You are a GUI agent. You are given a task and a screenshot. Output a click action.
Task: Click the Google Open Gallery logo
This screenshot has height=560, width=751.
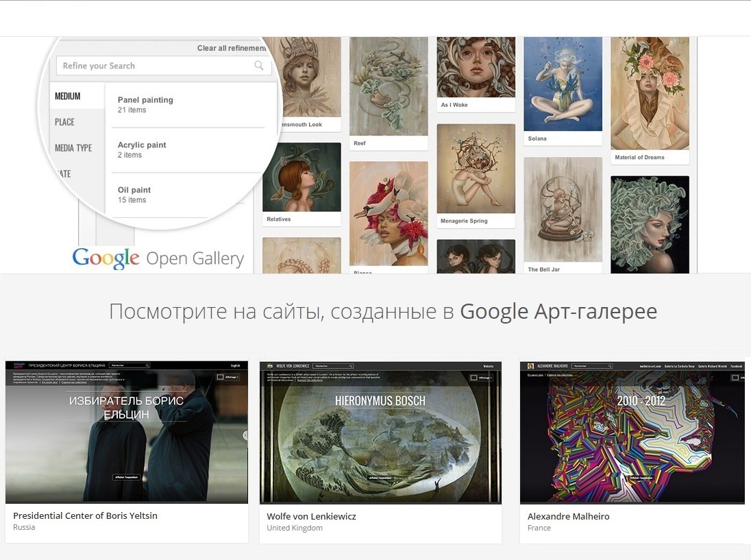pyautogui.click(x=158, y=258)
